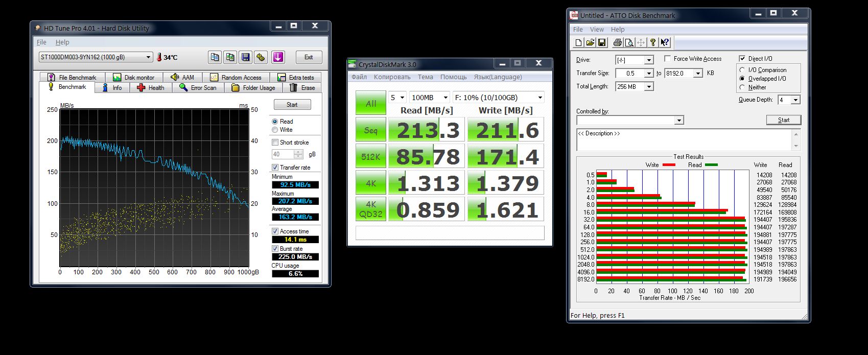
Task: Enable the Short stroke checkbox
Action: 275,143
